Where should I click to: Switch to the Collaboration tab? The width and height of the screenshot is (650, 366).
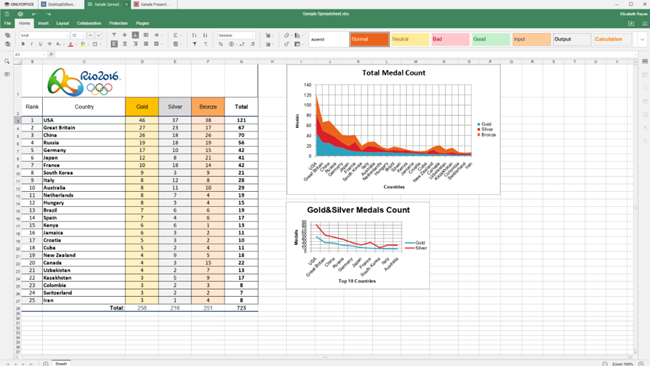coord(89,24)
